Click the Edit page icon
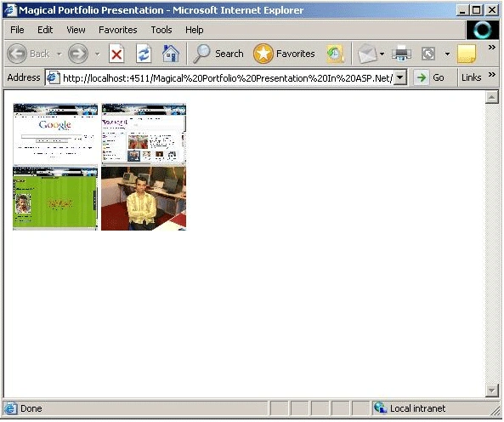 tap(428, 54)
